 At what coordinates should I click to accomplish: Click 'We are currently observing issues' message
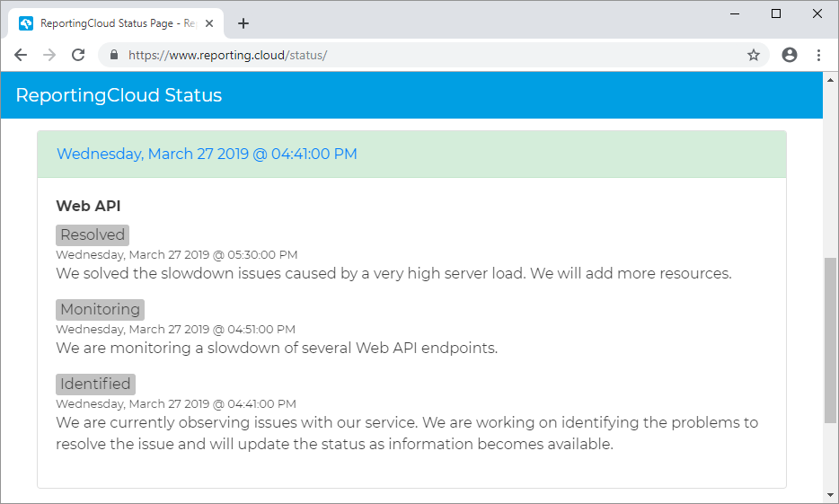point(407,433)
